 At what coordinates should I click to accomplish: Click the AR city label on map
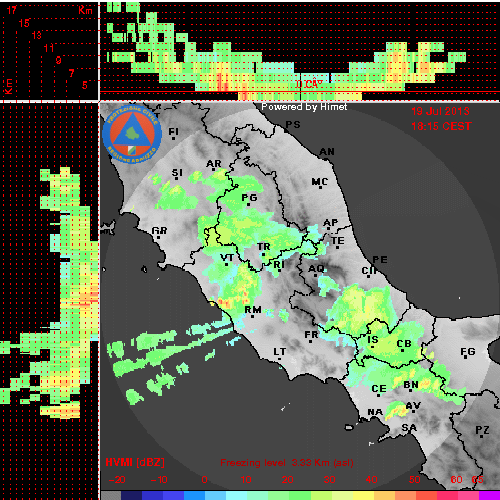(214, 164)
